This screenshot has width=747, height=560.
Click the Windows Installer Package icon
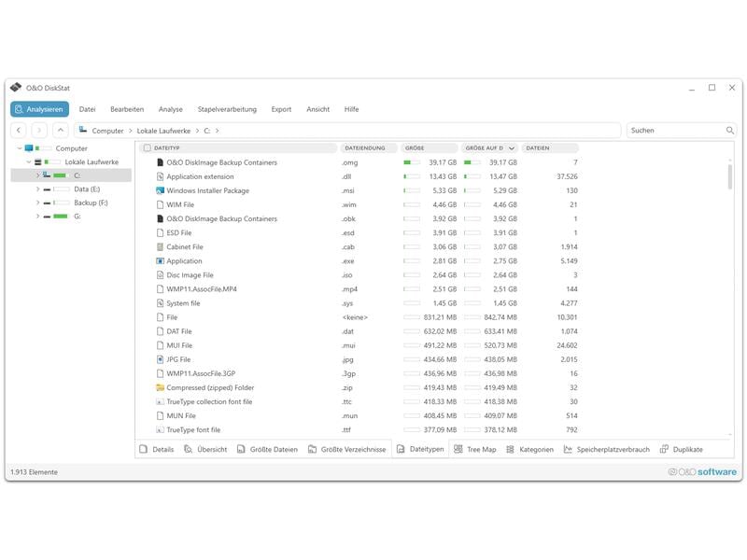click(x=160, y=190)
